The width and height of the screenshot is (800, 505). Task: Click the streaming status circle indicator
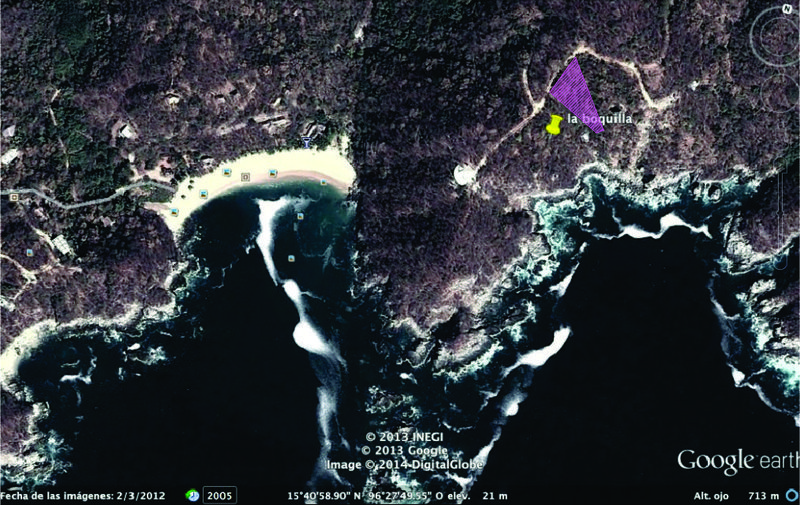click(791, 495)
